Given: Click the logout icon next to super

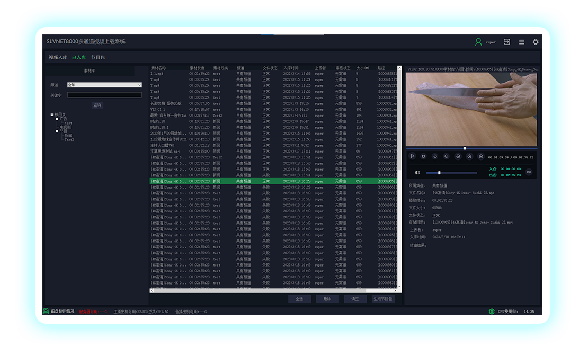Looking at the screenshot, I should tap(507, 42).
